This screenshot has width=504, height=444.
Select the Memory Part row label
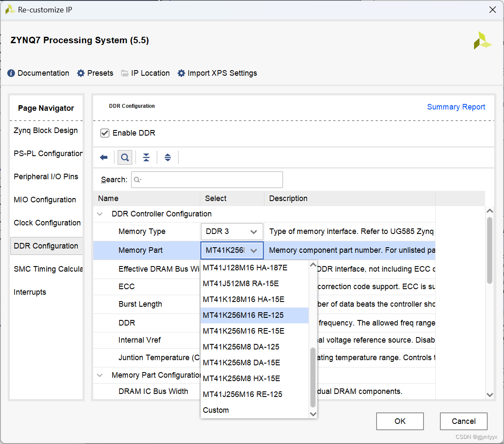(140, 250)
